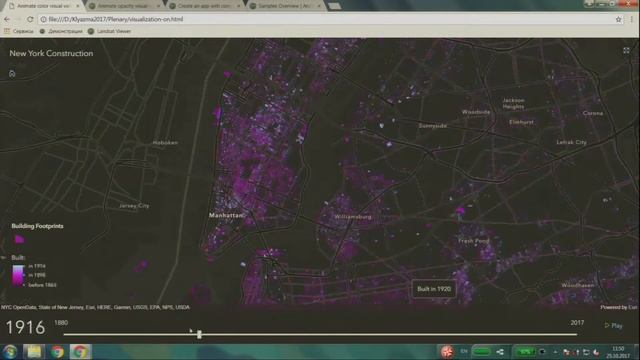Click the Hoboken map label
Screen dimensions: 640x360
click(x=165, y=142)
